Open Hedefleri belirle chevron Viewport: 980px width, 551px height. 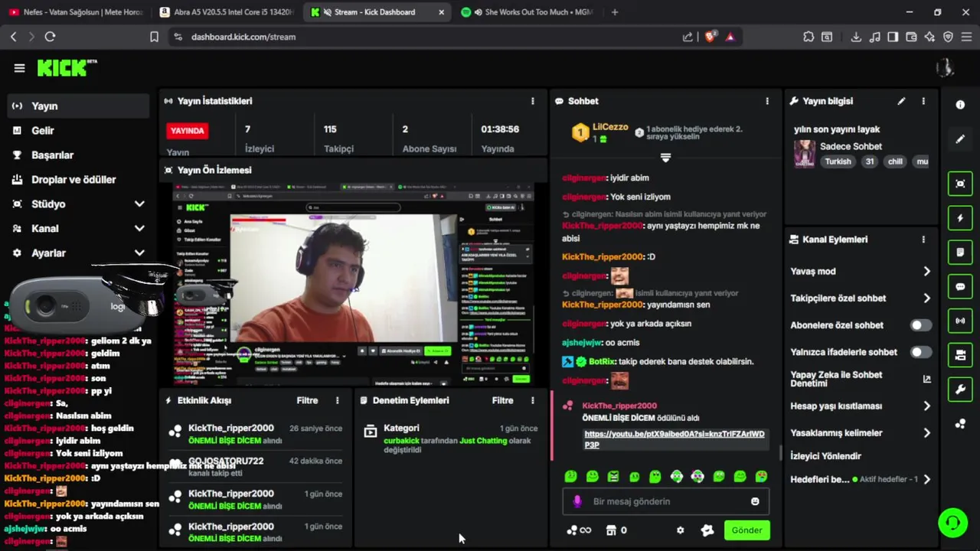click(x=926, y=480)
